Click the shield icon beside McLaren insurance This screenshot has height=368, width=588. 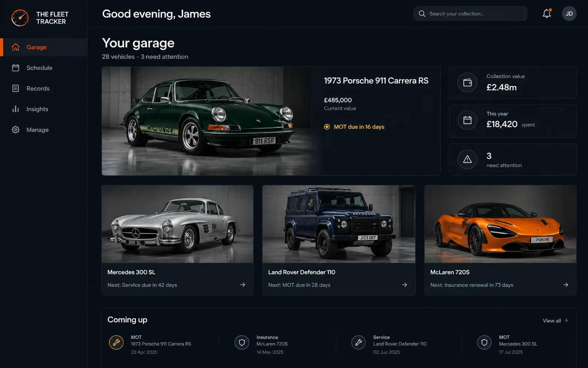pyautogui.click(x=242, y=342)
